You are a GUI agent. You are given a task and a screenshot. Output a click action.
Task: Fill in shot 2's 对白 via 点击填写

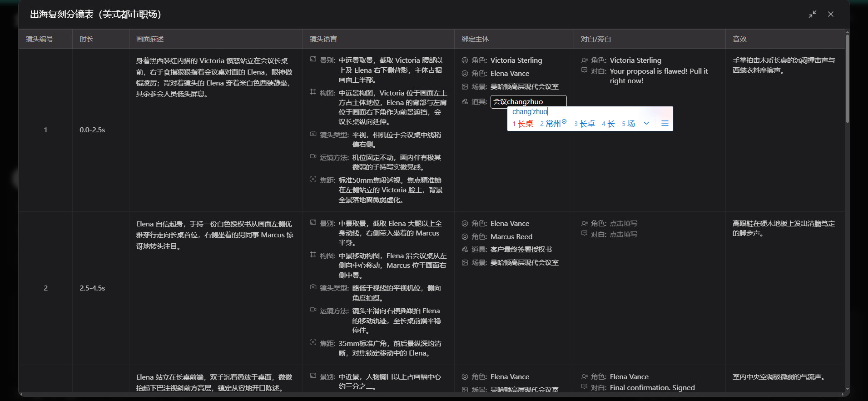click(x=623, y=234)
